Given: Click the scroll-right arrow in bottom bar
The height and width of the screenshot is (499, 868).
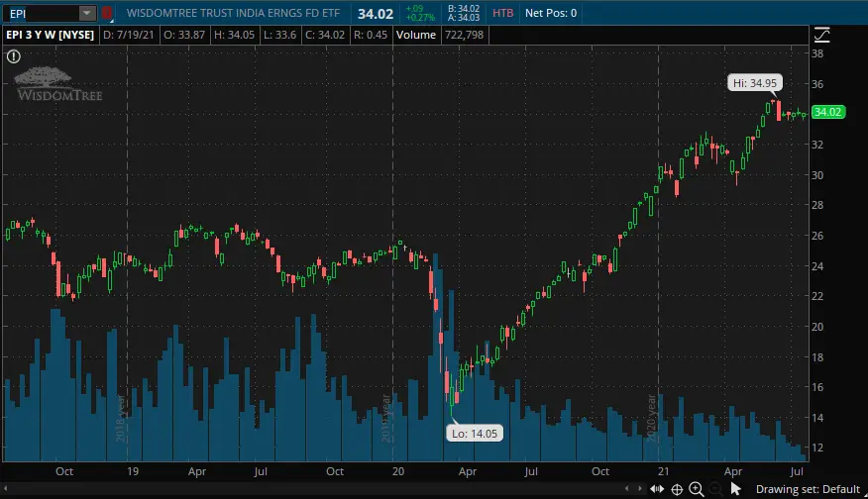Looking at the screenshot, I should pyautogui.click(x=640, y=488).
